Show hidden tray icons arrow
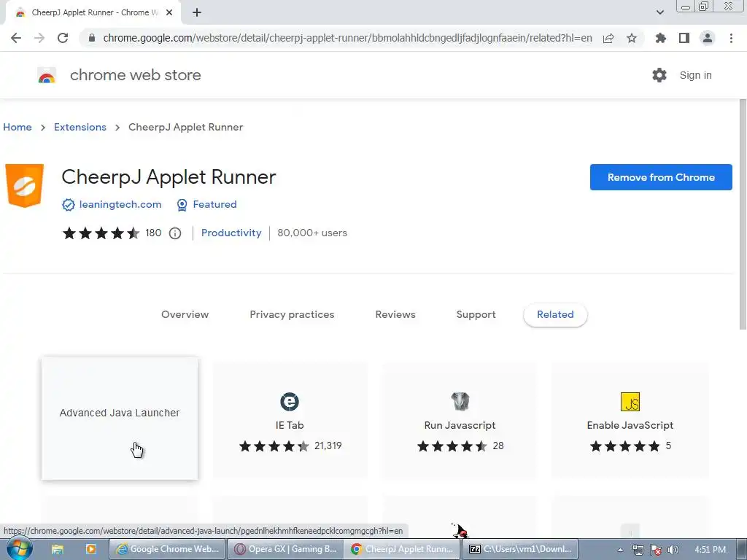The height and width of the screenshot is (560, 747). [620, 550]
